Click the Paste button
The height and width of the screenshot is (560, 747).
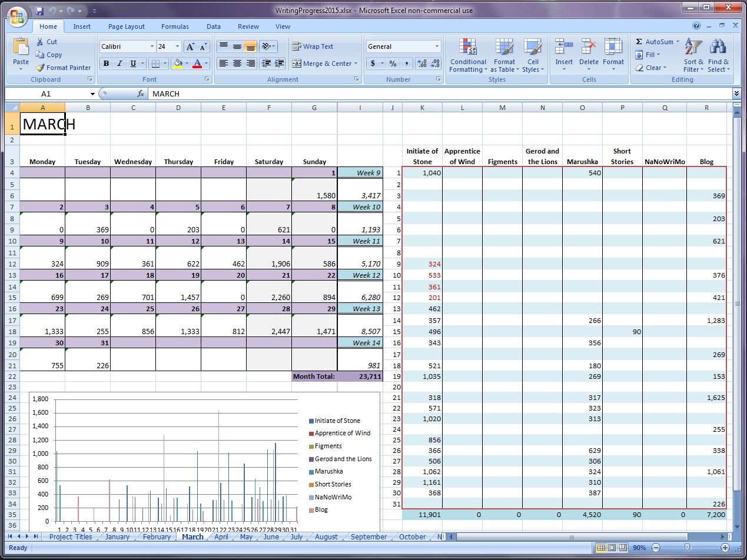click(x=21, y=53)
